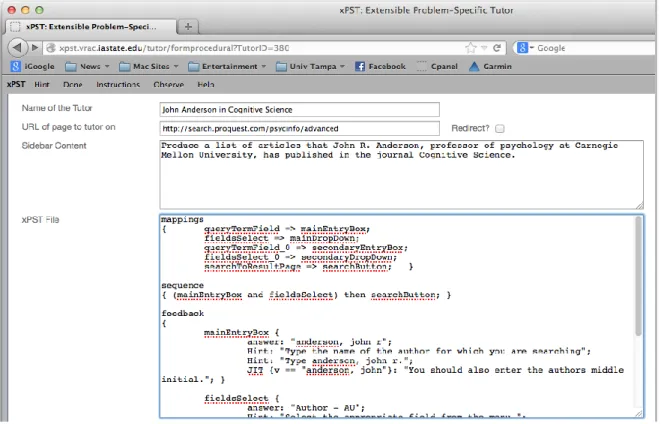Click the xPST menu label
This screenshot has height=424, width=664.
point(16,84)
